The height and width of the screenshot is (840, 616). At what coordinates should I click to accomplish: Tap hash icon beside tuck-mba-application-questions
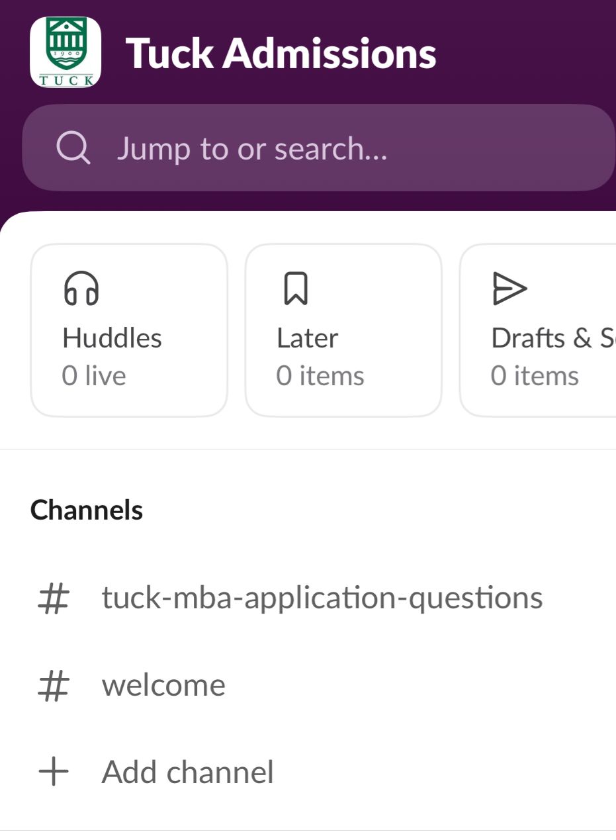54,598
